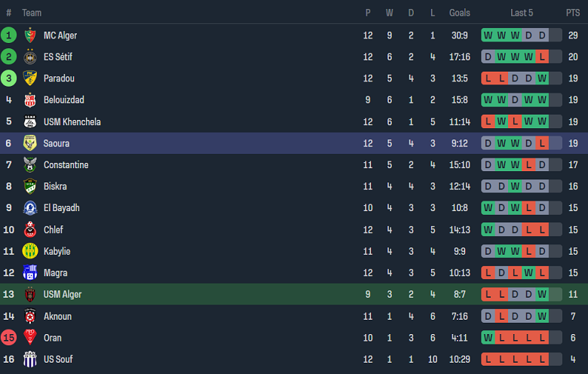Click the Belouizdad club crest
The image size is (588, 374).
pyautogui.click(x=30, y=100)
